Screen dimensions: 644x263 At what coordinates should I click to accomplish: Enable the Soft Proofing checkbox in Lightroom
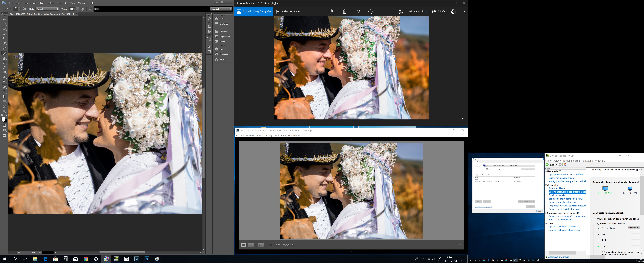271,245
